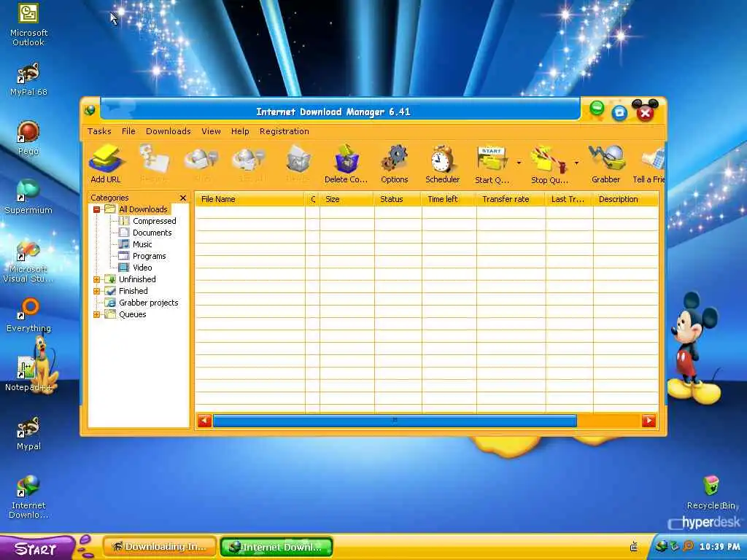The image size is (747, 560).
Task: Expand the Queues tree node
Action: (x=96, y=314)
